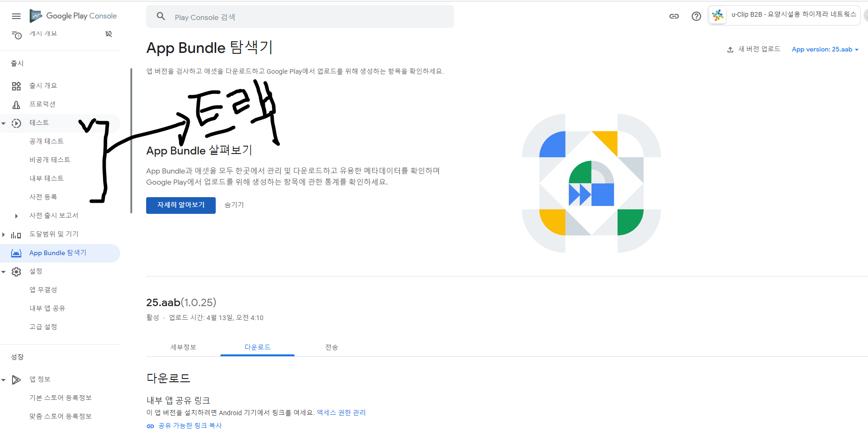Click 도달범위 및 기기 label
The image size is (868, 430).
(54, 234)
